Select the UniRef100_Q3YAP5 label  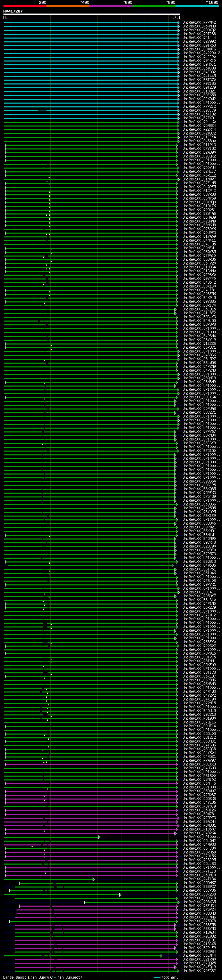click(x=199, y=512)
